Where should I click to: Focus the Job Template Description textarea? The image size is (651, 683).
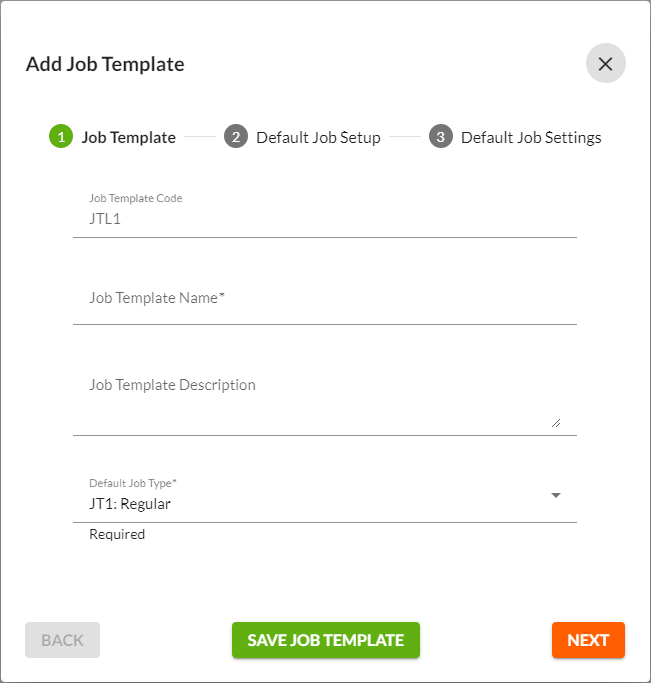click(325, 399)
